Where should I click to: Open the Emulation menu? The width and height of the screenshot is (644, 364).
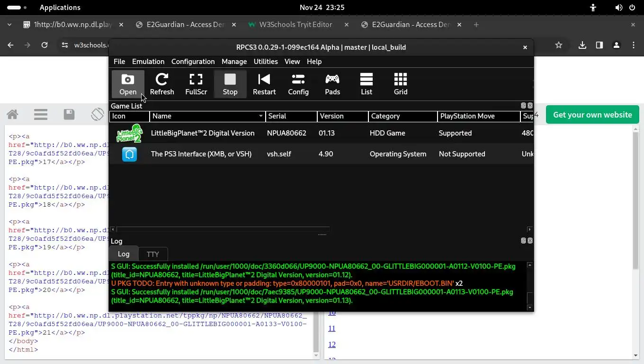click(x=148, y=62)
